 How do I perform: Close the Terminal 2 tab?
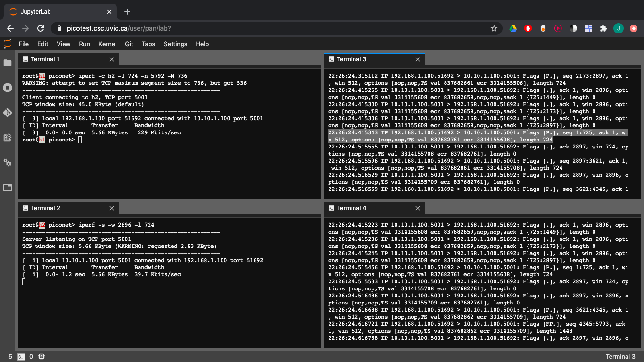point(112,208)
